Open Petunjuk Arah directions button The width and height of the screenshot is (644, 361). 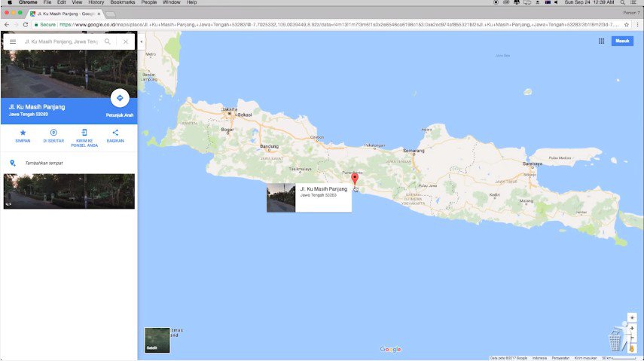(120, 98)
